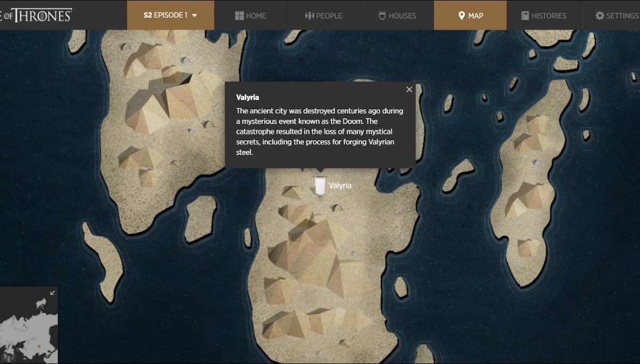The image size is (640, 364).
Task: Switch to the Houses tab label
Action: (x=402, y=15)
